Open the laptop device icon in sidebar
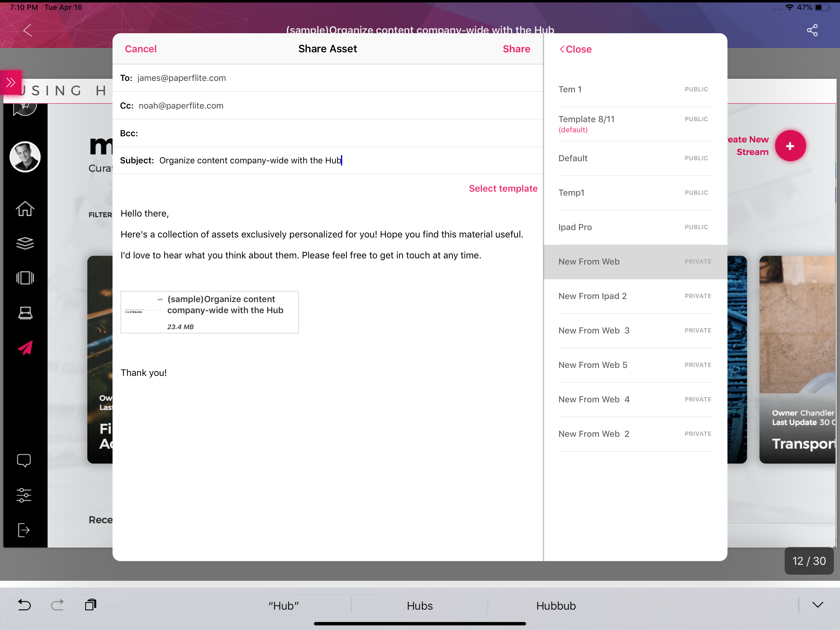The image size is (840, 630). (x=25, y=313)
